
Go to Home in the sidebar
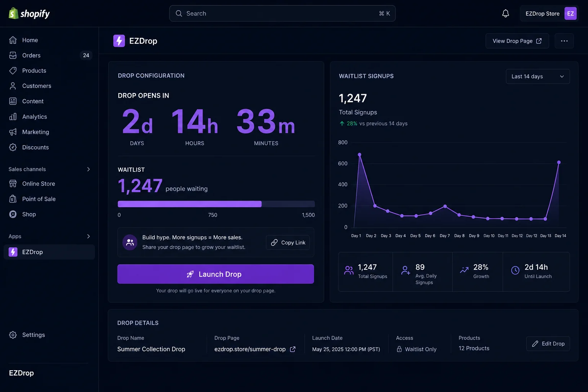tap(49, 40)
